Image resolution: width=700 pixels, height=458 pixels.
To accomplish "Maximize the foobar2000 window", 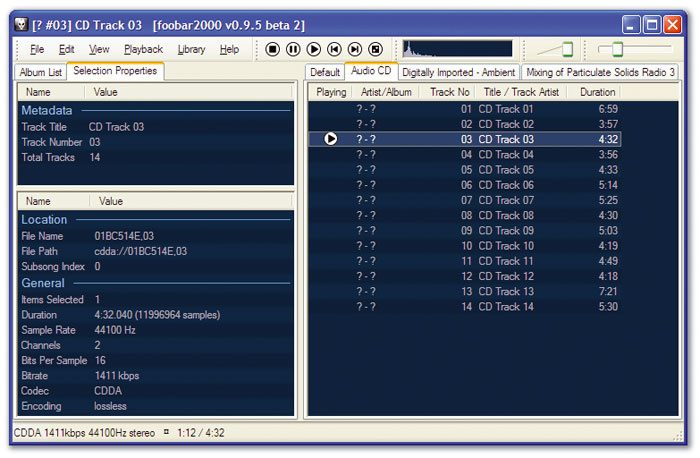I will click(x=652, y=25).
